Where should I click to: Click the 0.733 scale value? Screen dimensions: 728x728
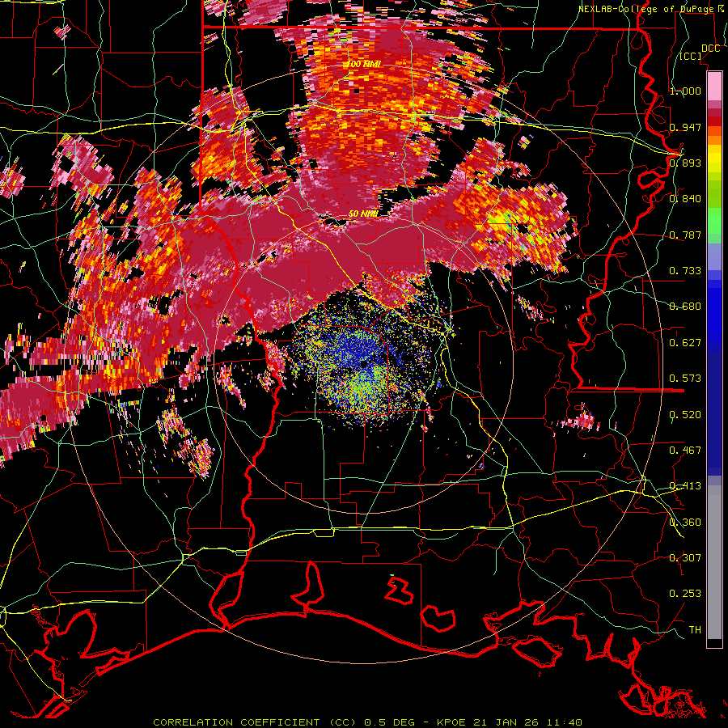(x=685, y=271)
